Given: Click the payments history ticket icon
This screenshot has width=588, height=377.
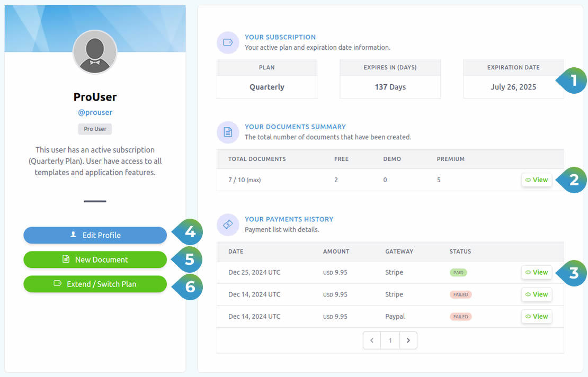Looking at the screenshot, I should tap(228, 224).
